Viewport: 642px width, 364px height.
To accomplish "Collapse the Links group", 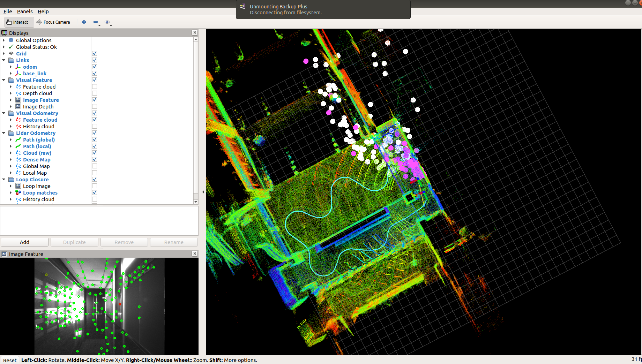I will [3, 60].
